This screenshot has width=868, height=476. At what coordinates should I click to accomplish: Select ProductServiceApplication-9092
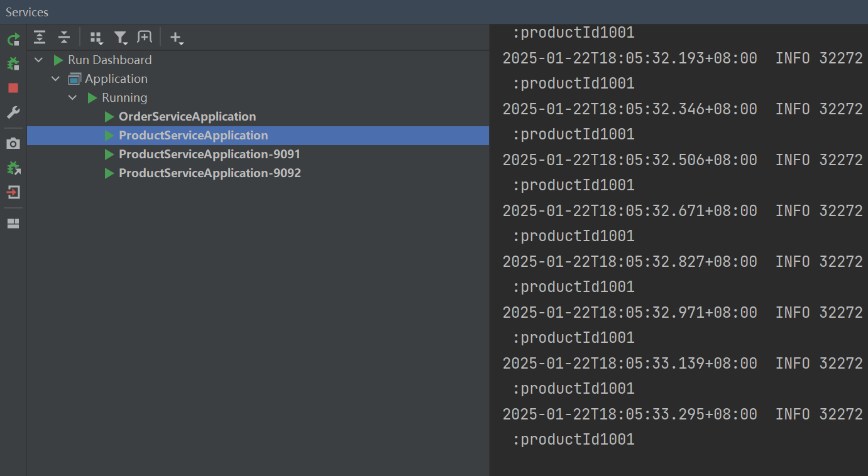210,173
